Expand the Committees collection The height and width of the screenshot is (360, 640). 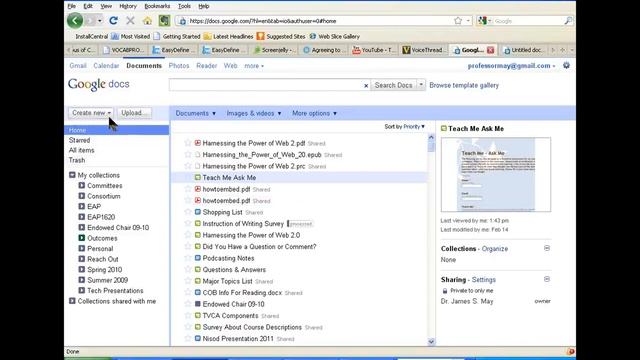[82, 185]
